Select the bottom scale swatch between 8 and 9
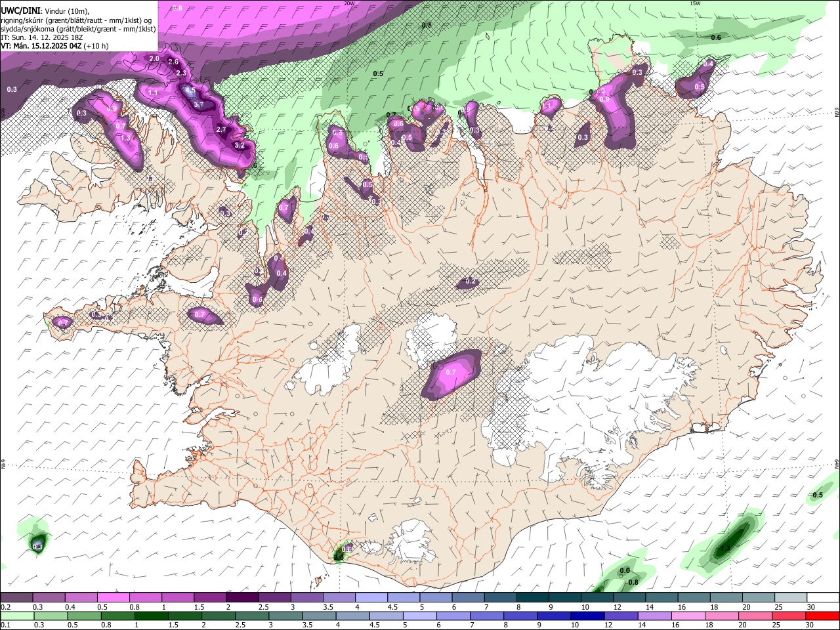The width and height of the screenshot is (840, 630). (520, 616)
